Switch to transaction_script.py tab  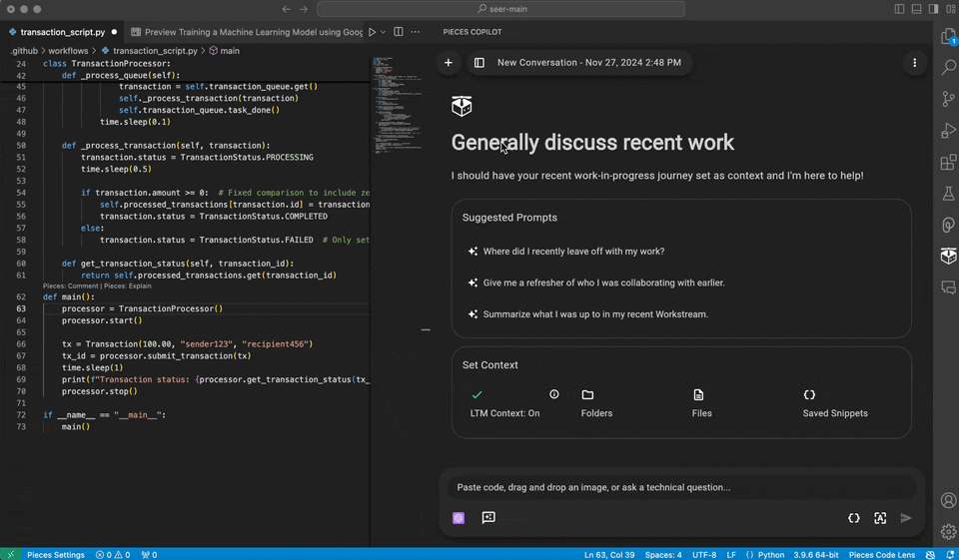[x=62, y=32]
